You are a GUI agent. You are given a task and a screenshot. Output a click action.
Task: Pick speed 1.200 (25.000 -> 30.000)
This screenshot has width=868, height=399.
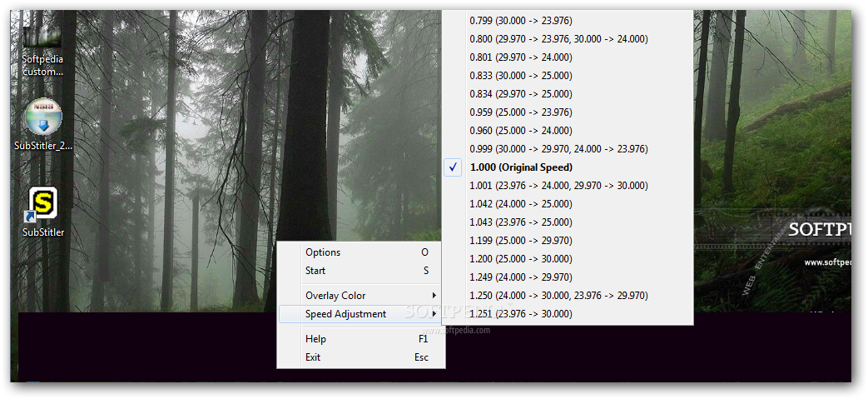pyautogui.click(x=568, y=258)
